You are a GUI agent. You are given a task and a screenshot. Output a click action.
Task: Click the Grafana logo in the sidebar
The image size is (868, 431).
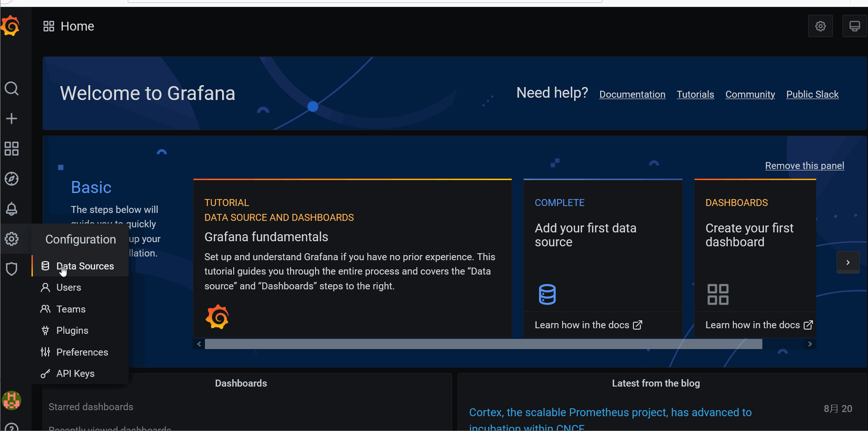click(x=10, y=26)
